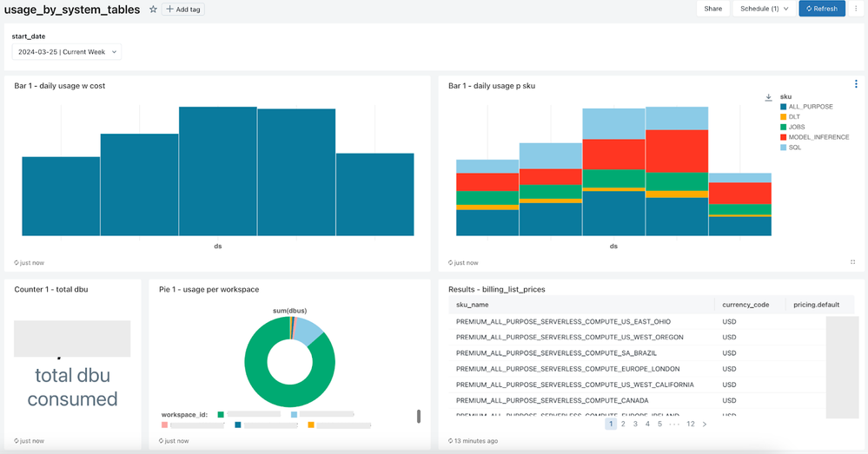The height and width of the screenshot is (454, 868).
Task: Open the dashboard kebab menu beside Refresh
Action: [856, 9]
